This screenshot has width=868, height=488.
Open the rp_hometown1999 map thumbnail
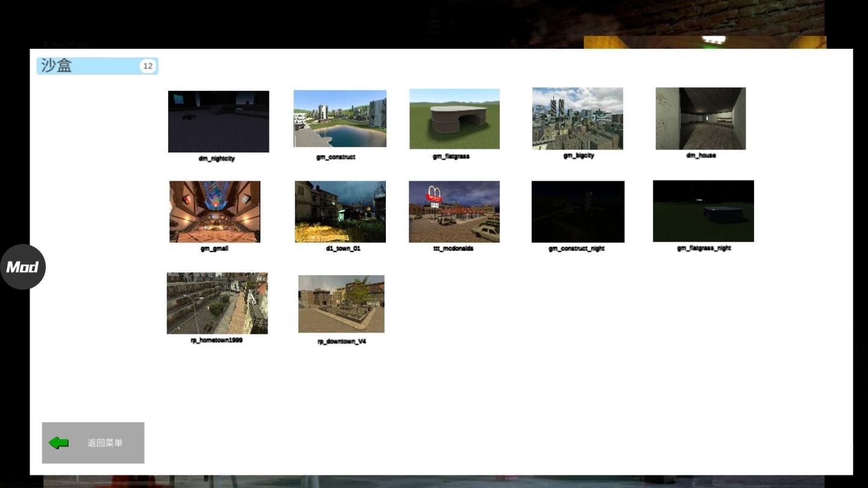pos(217,303)
